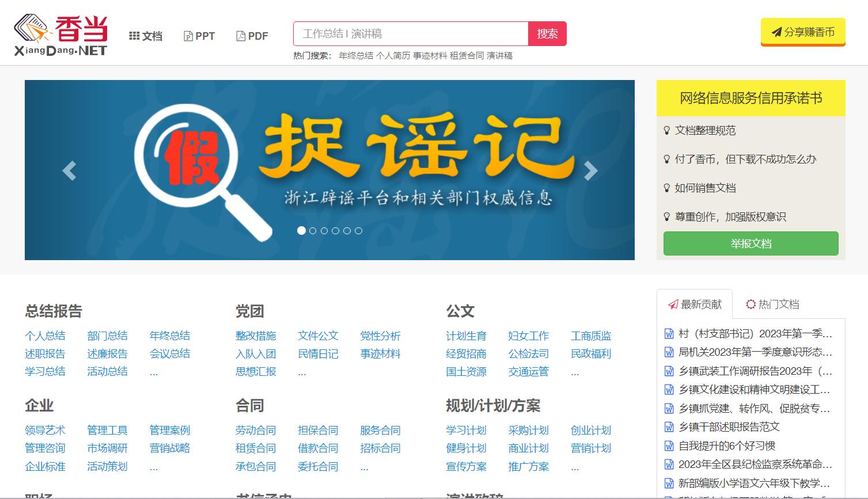Click the lightbulb beside 文档整理规范
This screenshot has height=499, width=868.
(x=667, y=131)
